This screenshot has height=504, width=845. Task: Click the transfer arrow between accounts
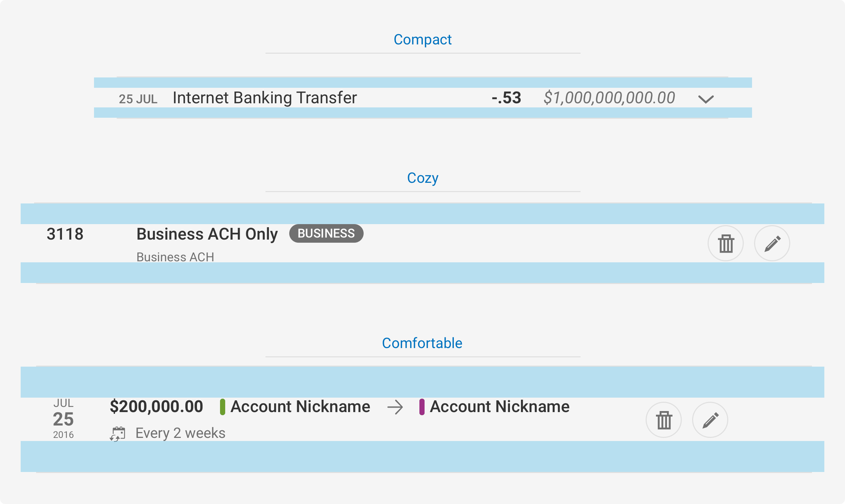pos(395,407)
